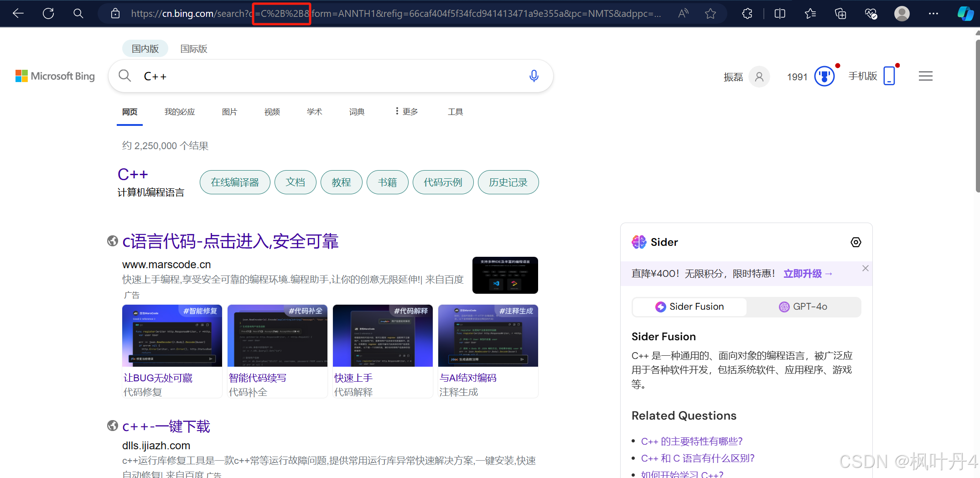Open the Rewards trophy medal icon
Image resolution: width=980 pixels, height=478 pixels.
[824, 76]
